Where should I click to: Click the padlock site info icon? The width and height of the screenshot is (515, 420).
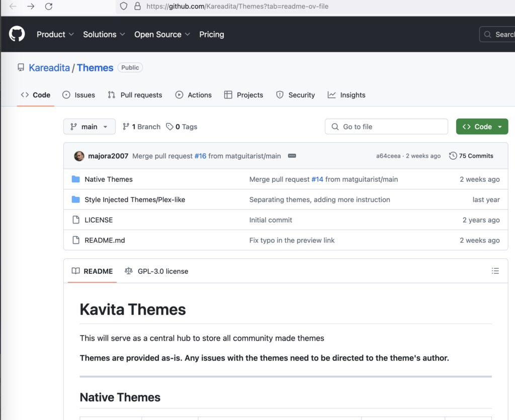[x=138, y=6]
